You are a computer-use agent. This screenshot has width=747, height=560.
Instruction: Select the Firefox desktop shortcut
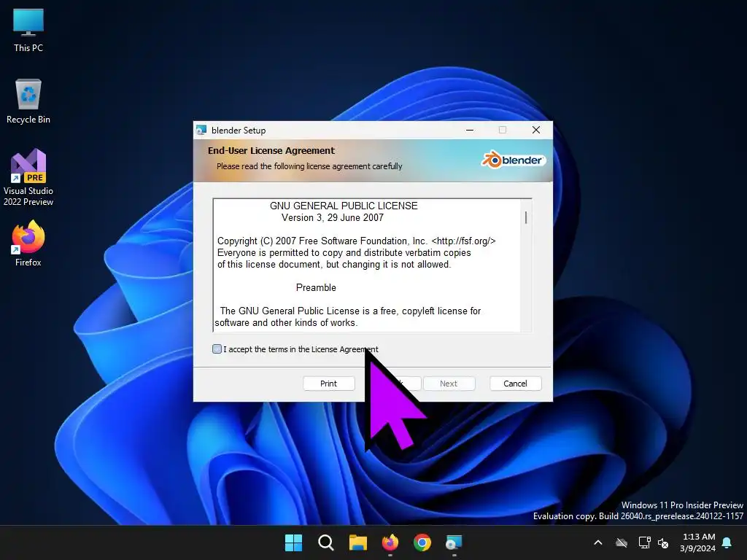28,244
